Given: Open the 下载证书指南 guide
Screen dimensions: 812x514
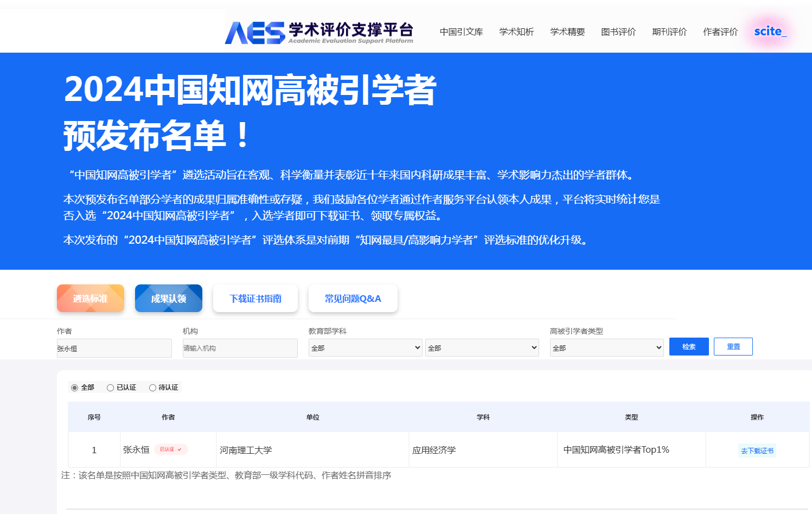Looking at the screenshot, I should 255,299.
